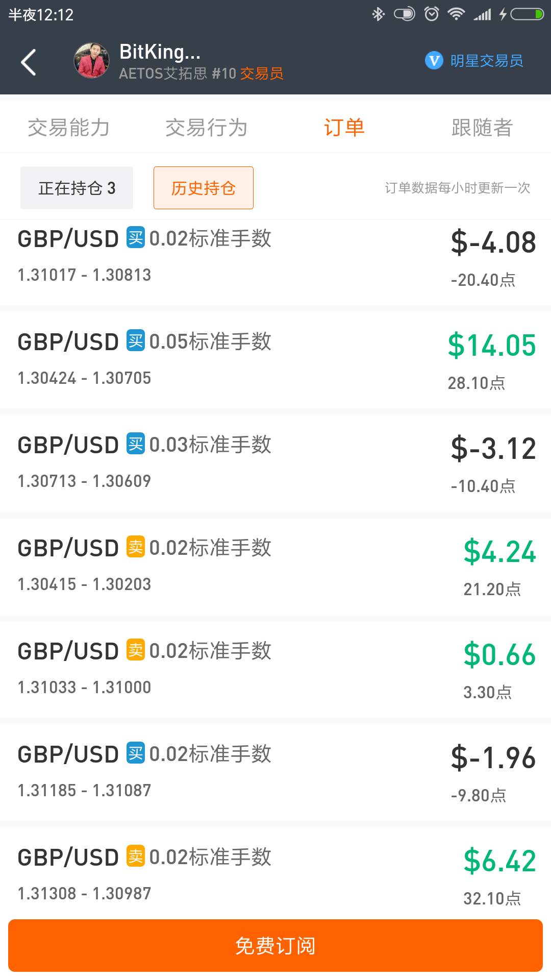Tap the back arrow icon

click(29, 62)
